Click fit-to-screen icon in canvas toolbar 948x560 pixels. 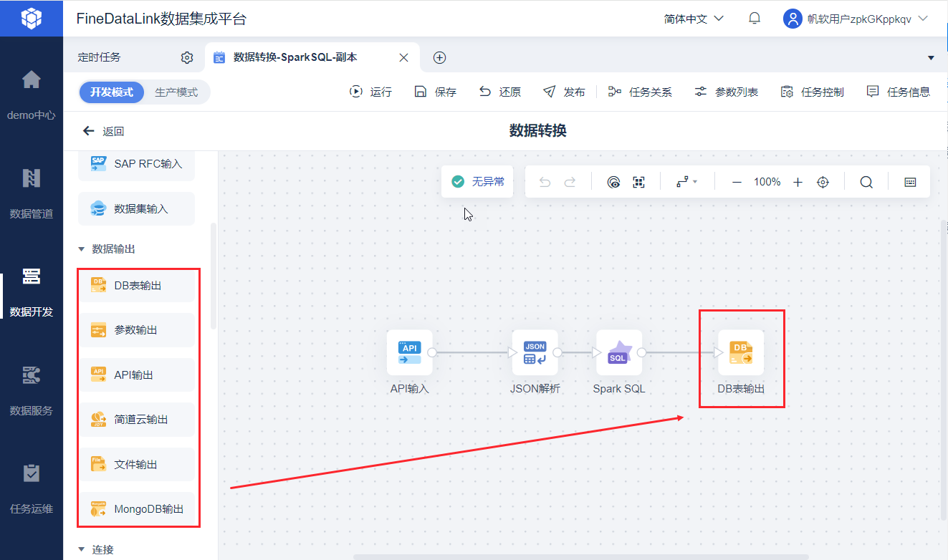pos(639,182)
